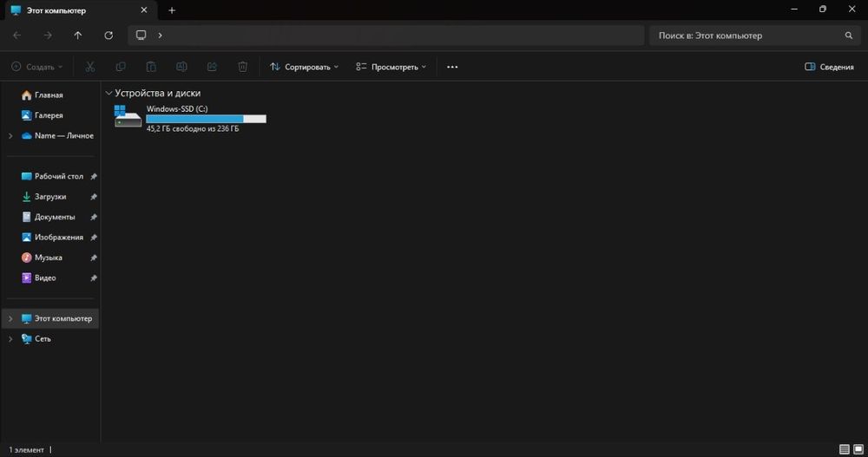Close the Этот компьютер tab
Image resolution: width=868 pixels, height=457 pixels.
coord(144,10)
